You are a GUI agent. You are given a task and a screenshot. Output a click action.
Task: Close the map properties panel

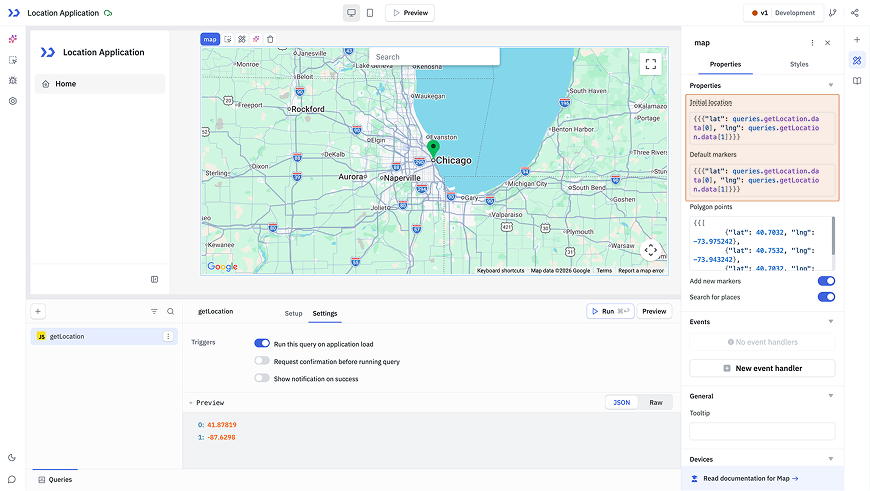(x=827, y=43)
